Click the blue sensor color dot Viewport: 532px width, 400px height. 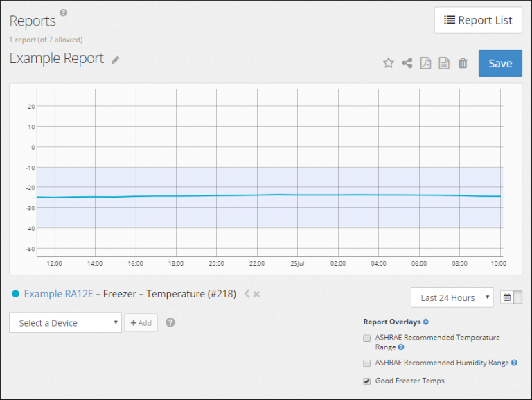click(x=15, y=294)
